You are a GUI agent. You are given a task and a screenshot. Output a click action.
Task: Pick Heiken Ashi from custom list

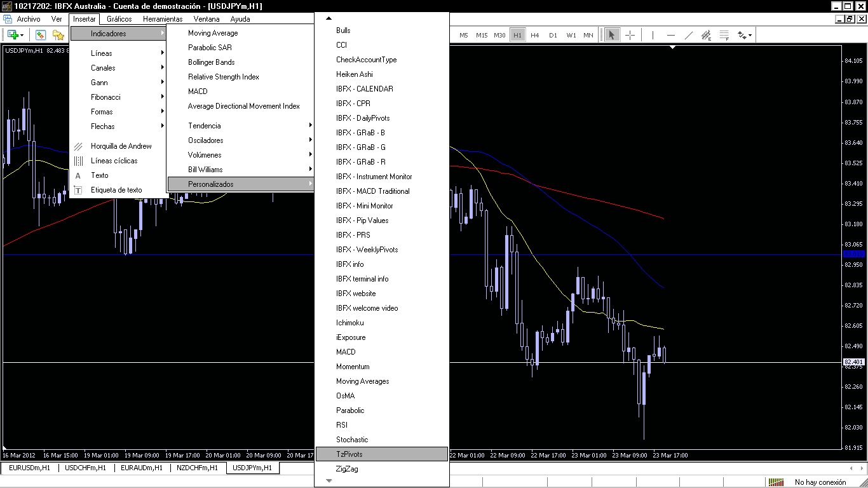click(382, 74)
